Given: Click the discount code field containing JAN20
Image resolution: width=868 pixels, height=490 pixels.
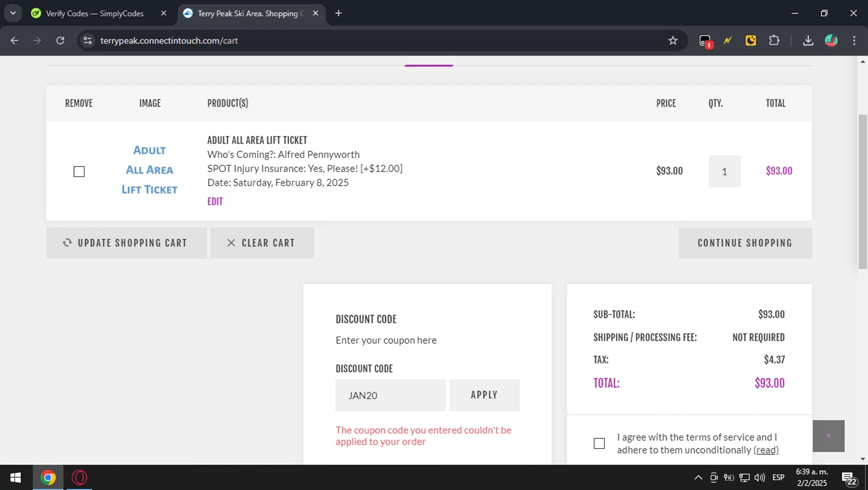Looking at the screenshot, I should pyautogui.click(x=391, y=395).
